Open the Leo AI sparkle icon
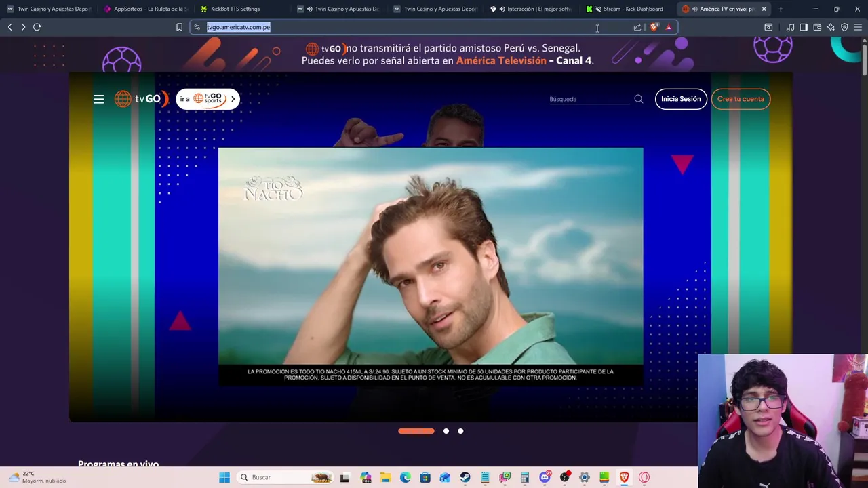Image resolution: width=868 pixels, height=488 pixels. [831, 27]
